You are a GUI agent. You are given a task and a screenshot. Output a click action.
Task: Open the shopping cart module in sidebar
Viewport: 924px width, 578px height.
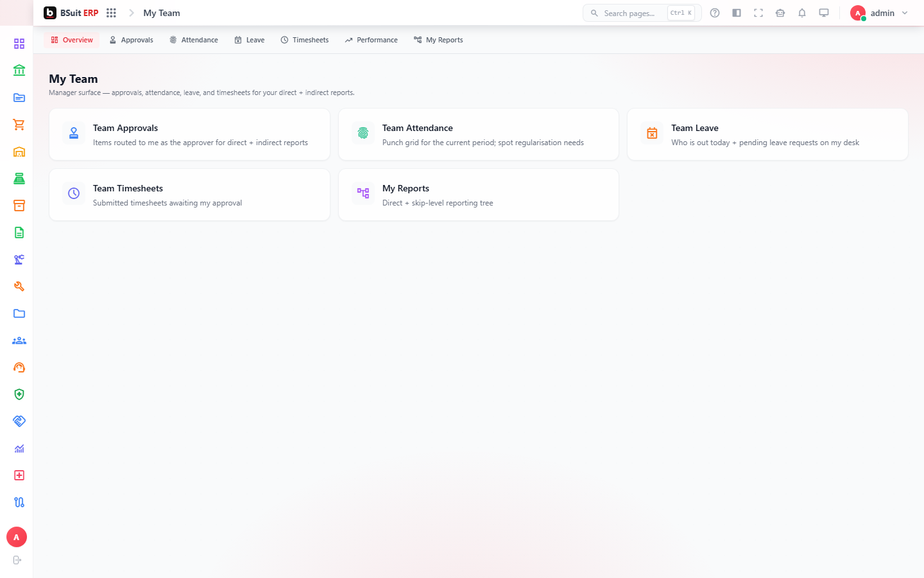tap(19, 125)
